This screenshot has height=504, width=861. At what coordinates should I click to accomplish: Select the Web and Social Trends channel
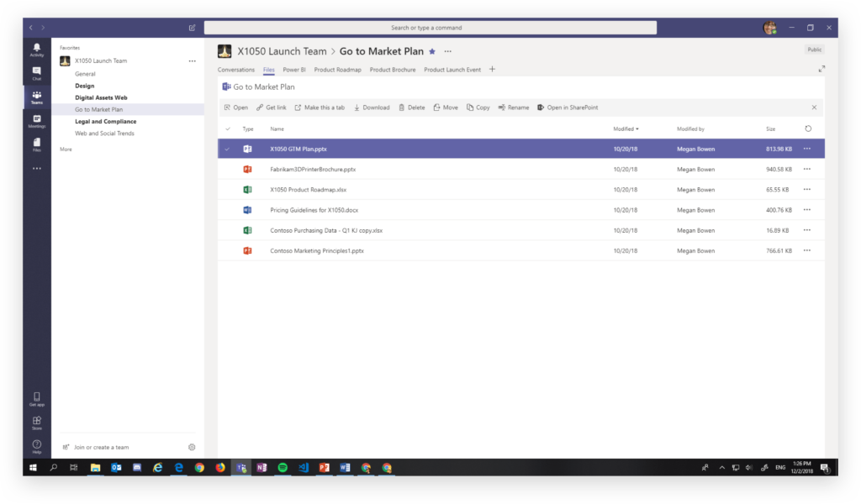coord(104,134)
